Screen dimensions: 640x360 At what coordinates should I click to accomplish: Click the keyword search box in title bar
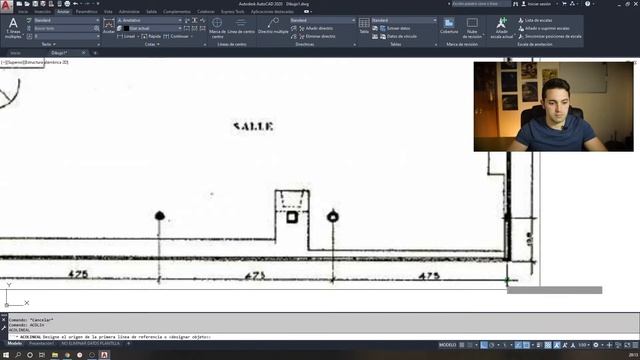(481, 4)
